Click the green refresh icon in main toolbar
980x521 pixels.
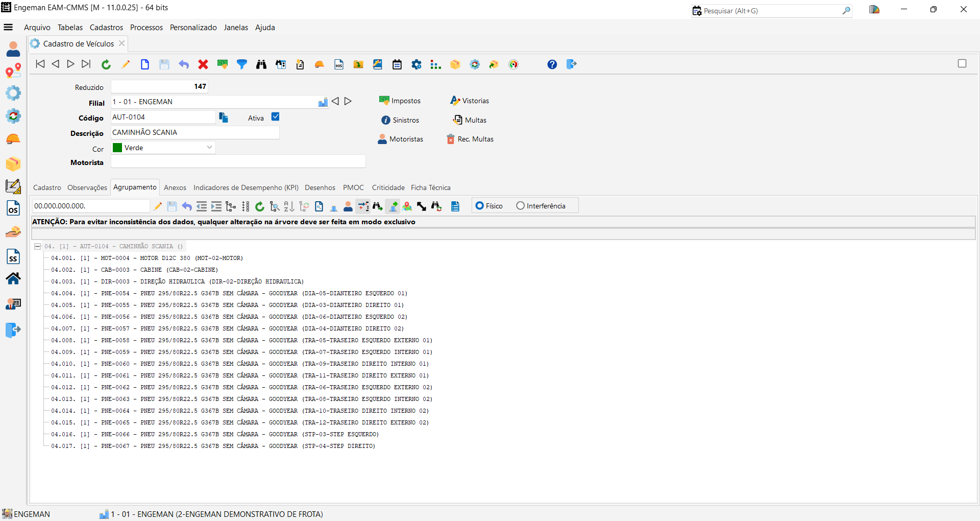point(106,64)
